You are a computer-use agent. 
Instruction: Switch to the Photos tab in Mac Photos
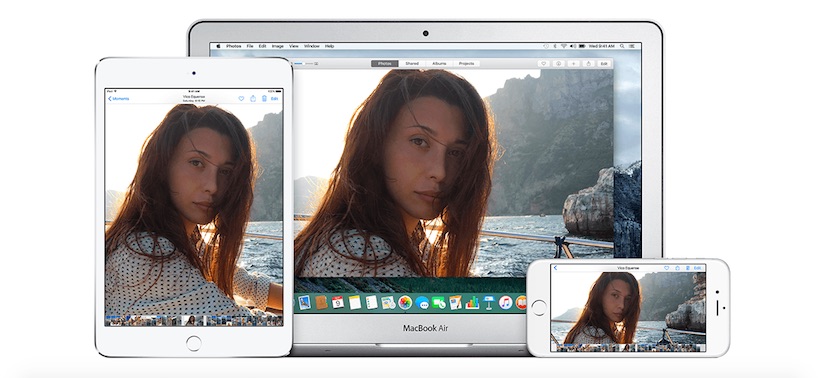click(x=385, y=64)
